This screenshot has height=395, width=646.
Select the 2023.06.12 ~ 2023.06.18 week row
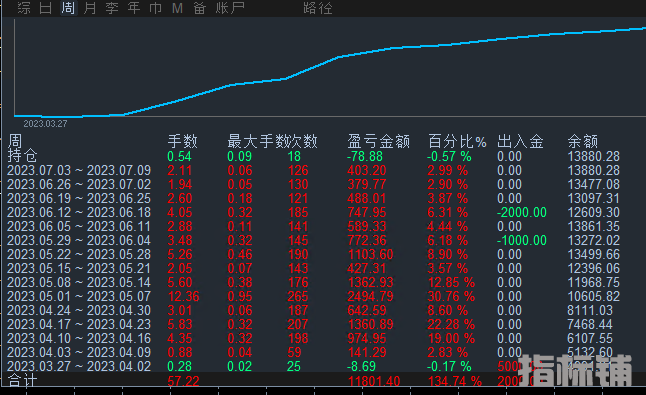pyautogui.click(x=323, y=213)
